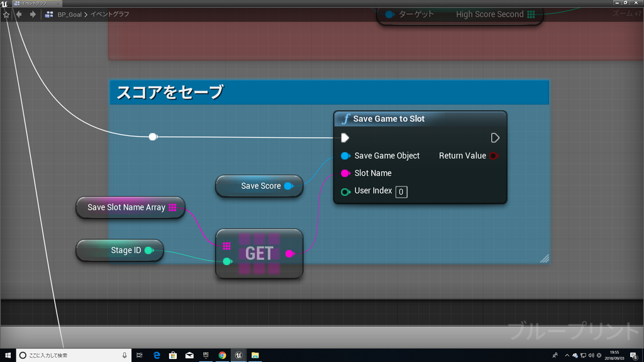This screenshot has height=362, width=644.
Task: Click the イベントグラフ breadcrumb
Action: tap(109, 14)
